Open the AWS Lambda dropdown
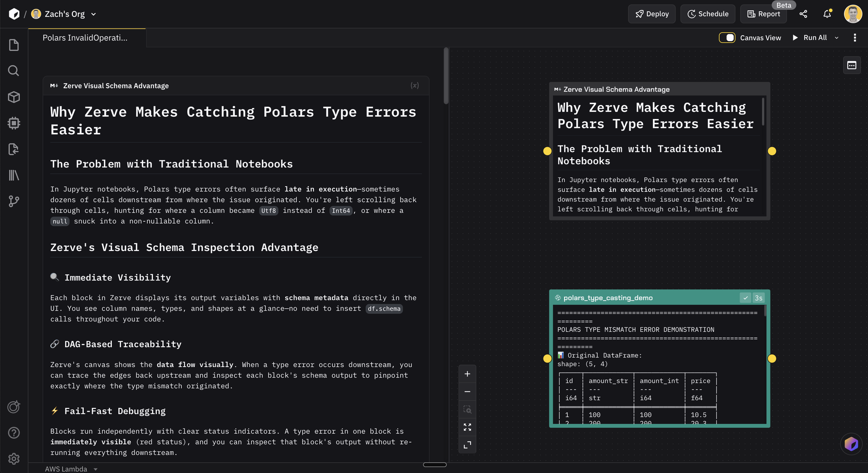The height and width of the screenshot is (473, 868). (x=71, y=469)
